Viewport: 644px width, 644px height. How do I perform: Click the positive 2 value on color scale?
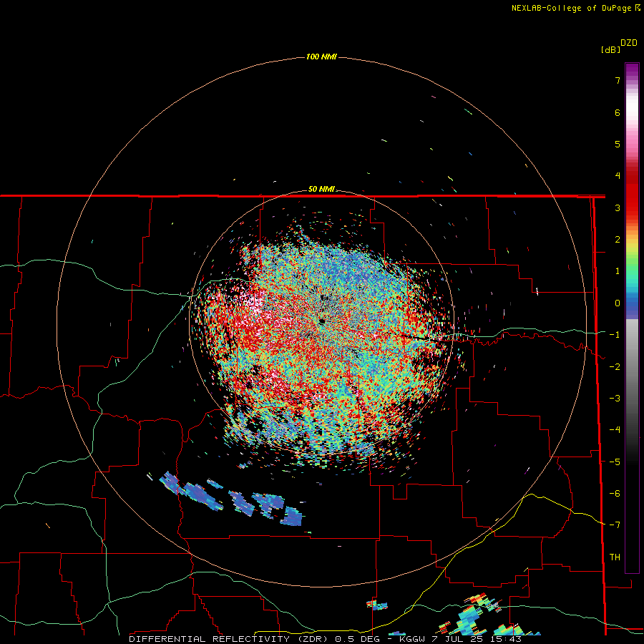pos(618,240)
